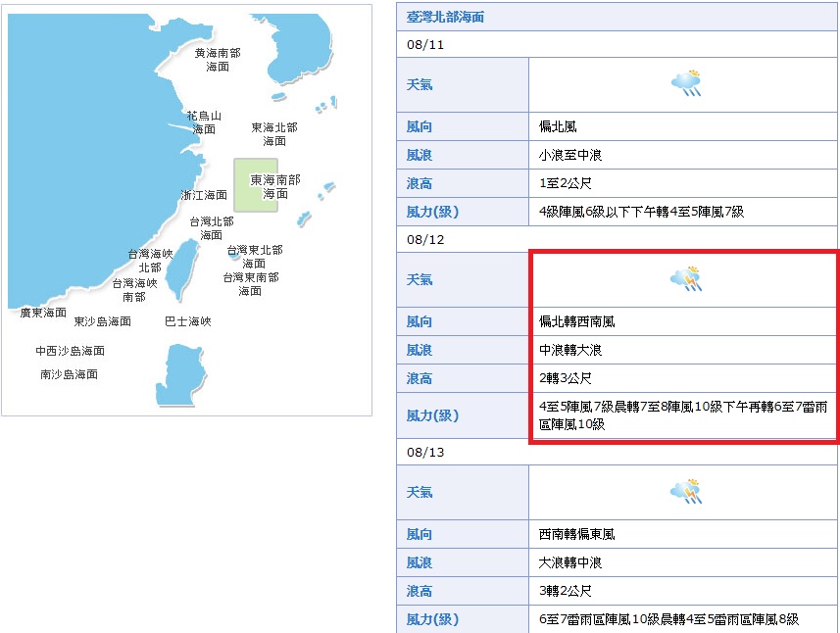
Task: Click 風向 label in the 08/12 section
Action: point(420,321)
